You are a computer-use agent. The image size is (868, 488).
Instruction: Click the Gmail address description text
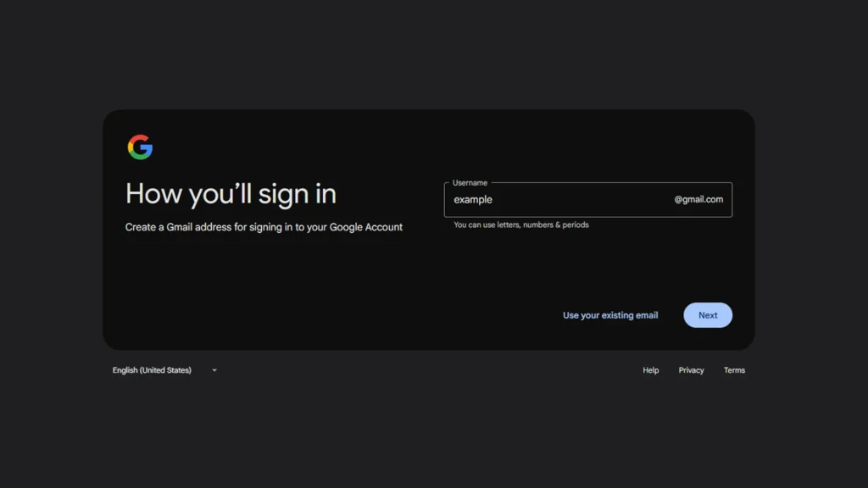tap(264, 226)
